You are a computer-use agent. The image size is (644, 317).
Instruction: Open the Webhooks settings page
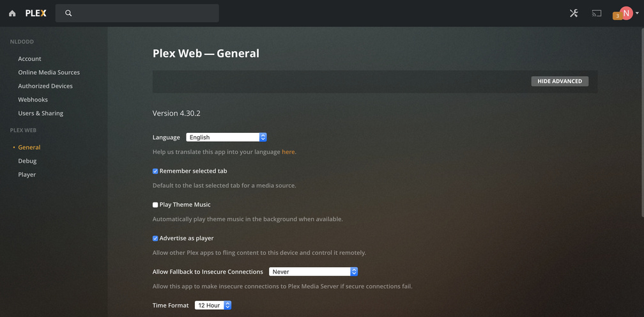33,99
